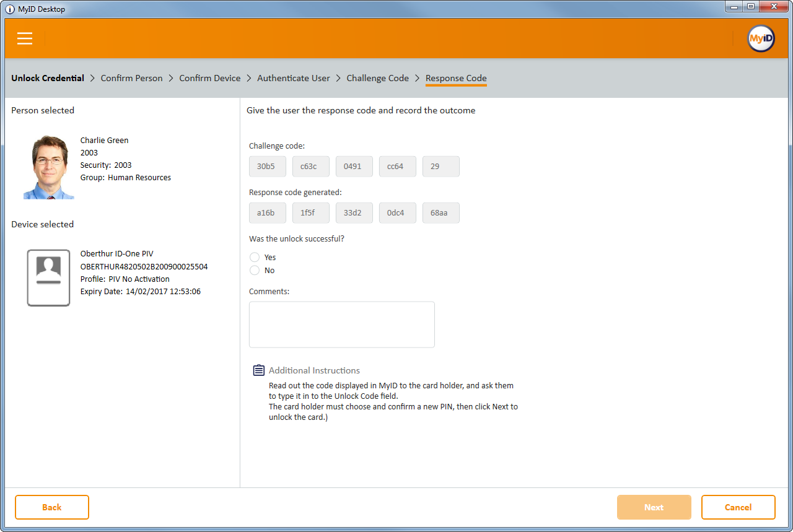Click the Response Code step
Image resolution: width=793 pixels, height=532 pixels.
pyautogui.click(x=456, y=78)
